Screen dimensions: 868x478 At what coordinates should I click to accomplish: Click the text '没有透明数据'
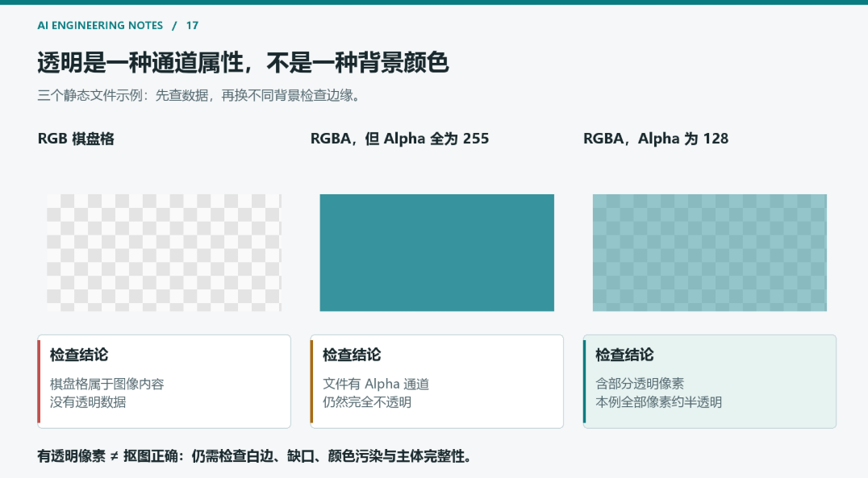88,402
